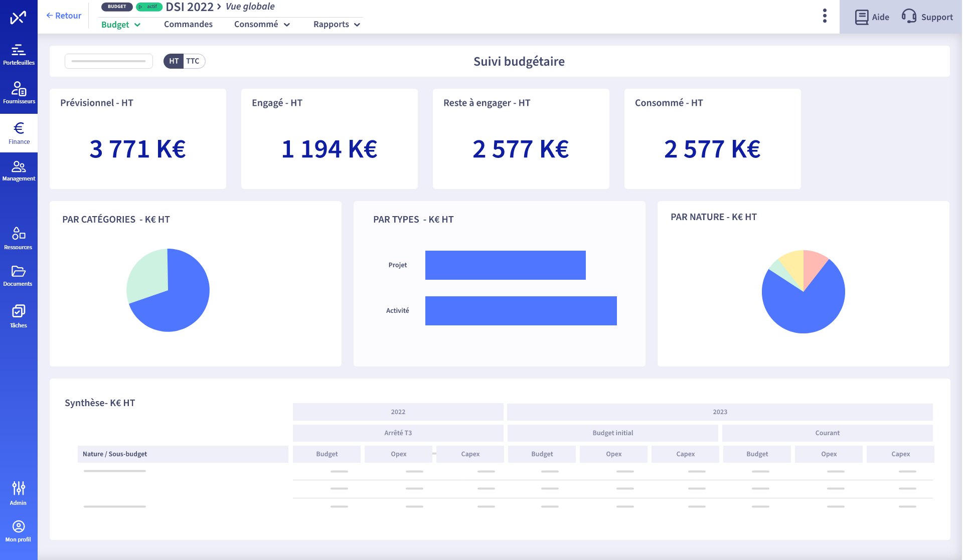Open the Ressources panel
This screenshot has height=560, width=963.
(x=19, y=237)
